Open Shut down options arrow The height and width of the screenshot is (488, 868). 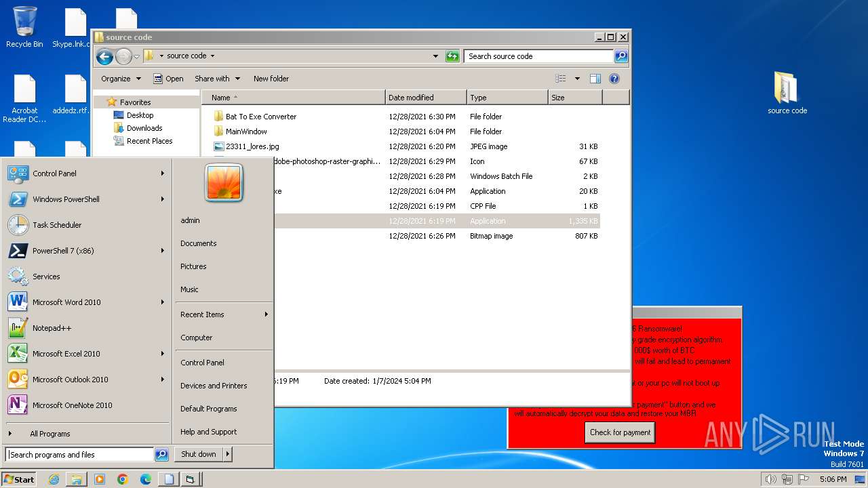tap(228, 454)
